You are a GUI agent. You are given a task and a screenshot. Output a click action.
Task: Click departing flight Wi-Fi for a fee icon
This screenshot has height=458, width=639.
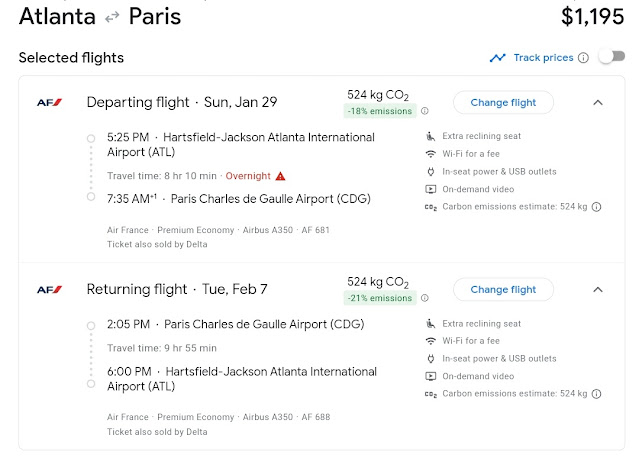[431, 153]
